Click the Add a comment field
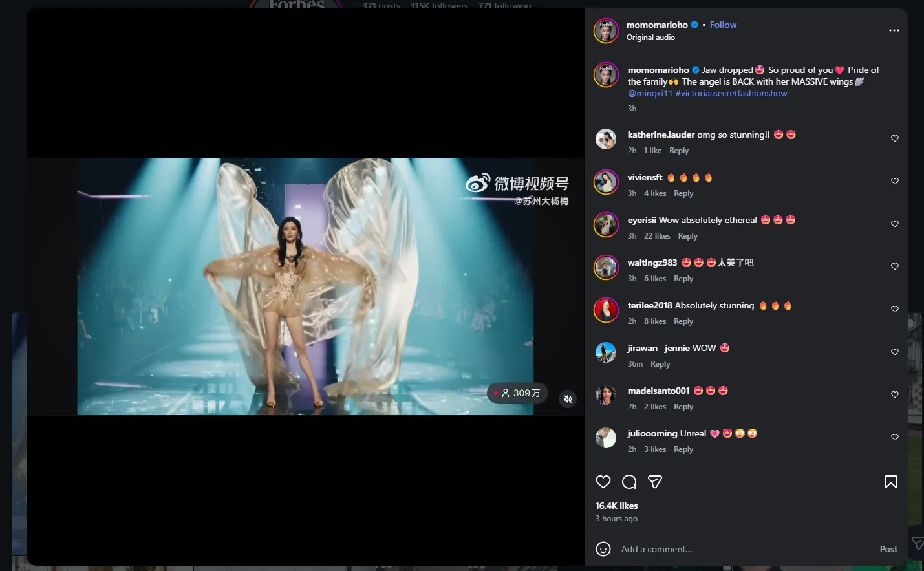The height and width of the screenshot is (571, 924). (744, 549)
